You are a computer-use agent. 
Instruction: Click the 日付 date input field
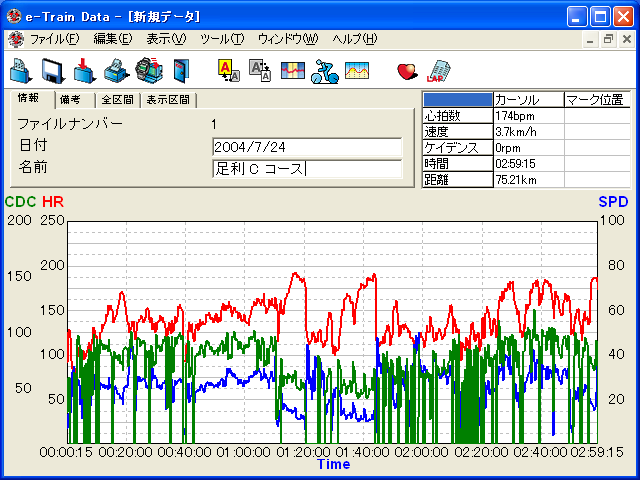[306, 147]
